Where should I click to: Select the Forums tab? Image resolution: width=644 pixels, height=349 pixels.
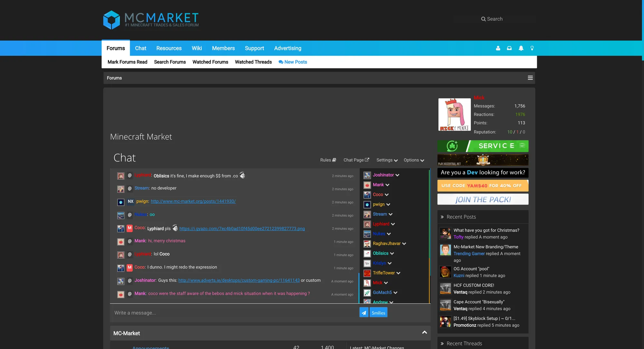[116, 48]
